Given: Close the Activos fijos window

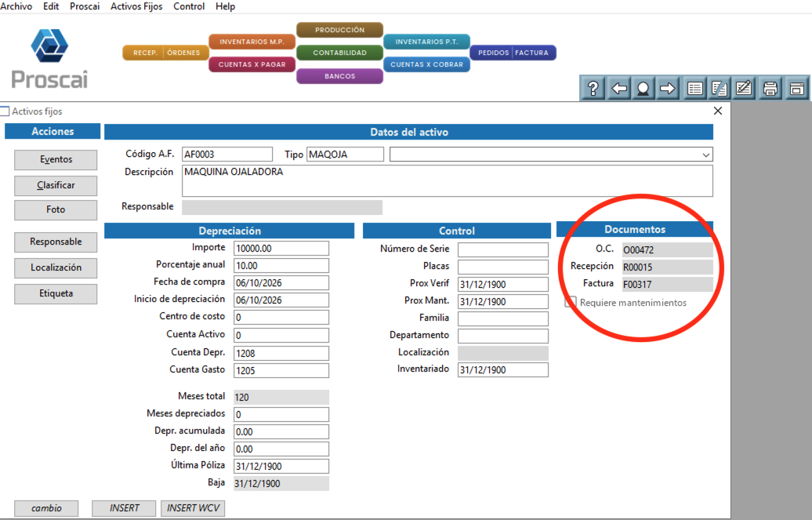Looking at the screenshot, I should [718, 111].
